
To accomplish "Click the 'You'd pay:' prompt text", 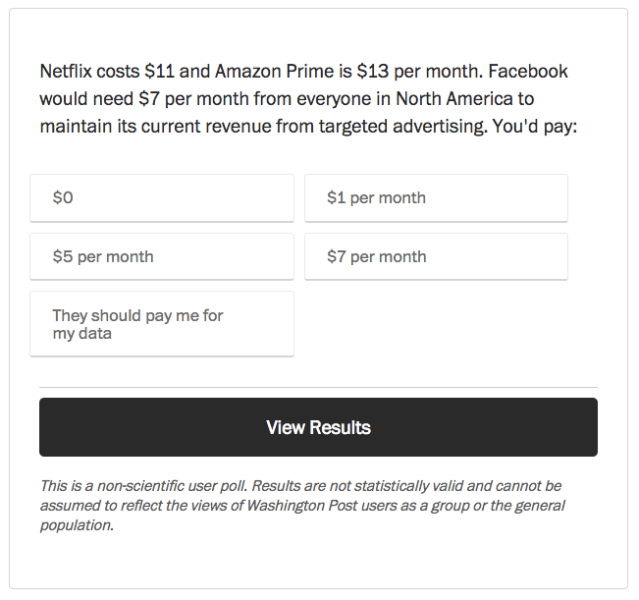I will pos(535,128).
